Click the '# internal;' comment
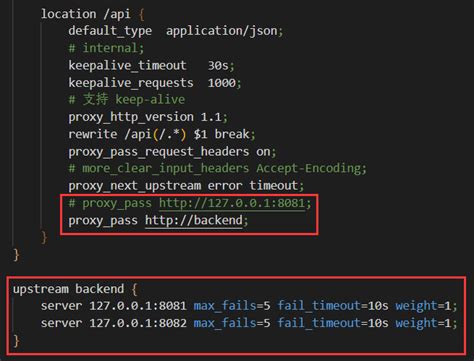Screen dimensions: 474x361 click(106, 48)
